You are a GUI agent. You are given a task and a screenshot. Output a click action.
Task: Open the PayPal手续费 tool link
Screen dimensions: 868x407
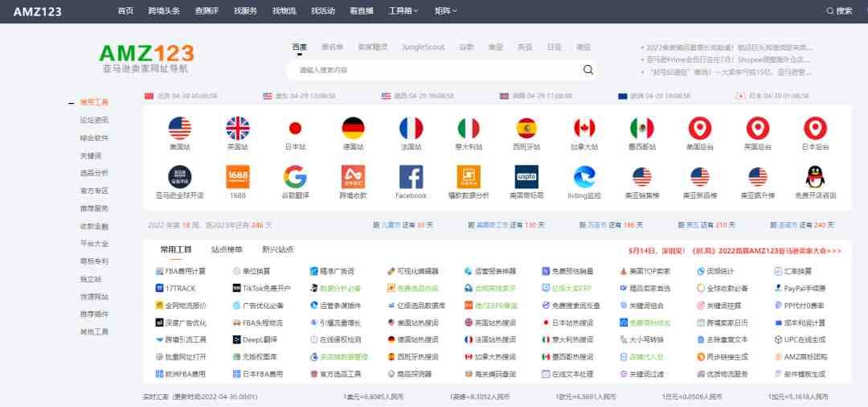800,289
